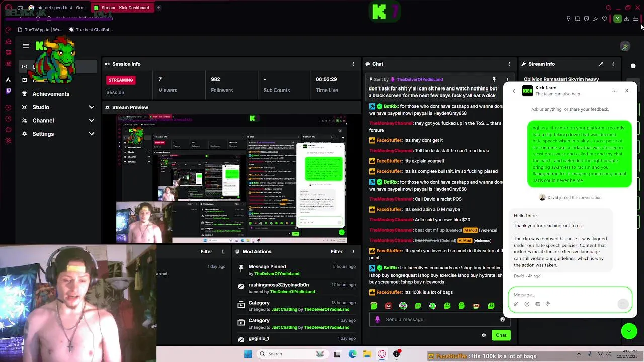
Task: Click the Category entry from 18 hours ago
Action: 297,306
